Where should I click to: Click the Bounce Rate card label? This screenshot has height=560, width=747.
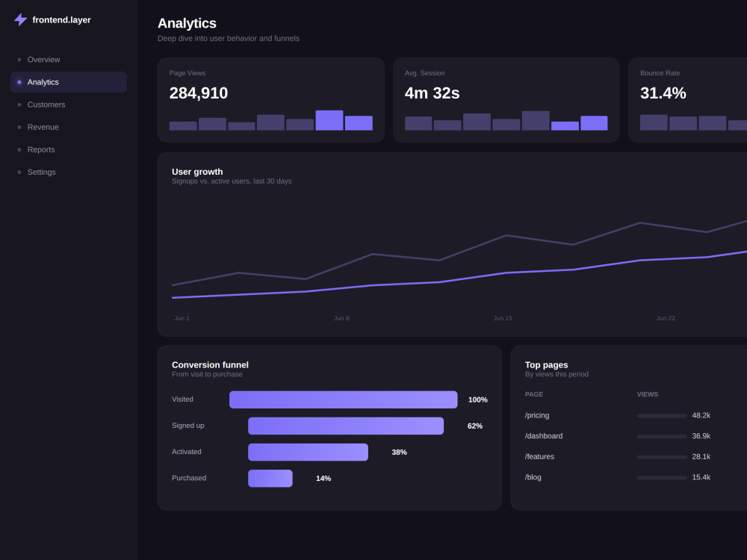pos(660,73)
